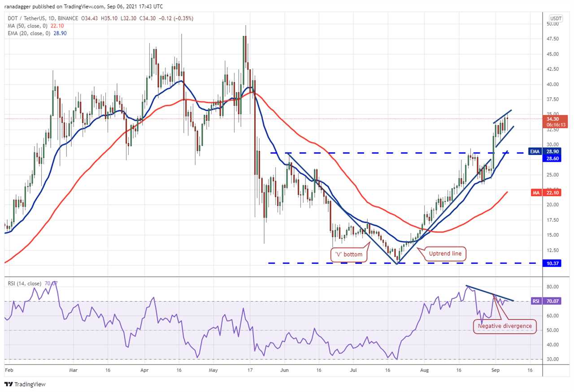The width and height of the screenshot is (574, 392).
Task: Click the Jun label on time axis
Action: coord(284,371)
